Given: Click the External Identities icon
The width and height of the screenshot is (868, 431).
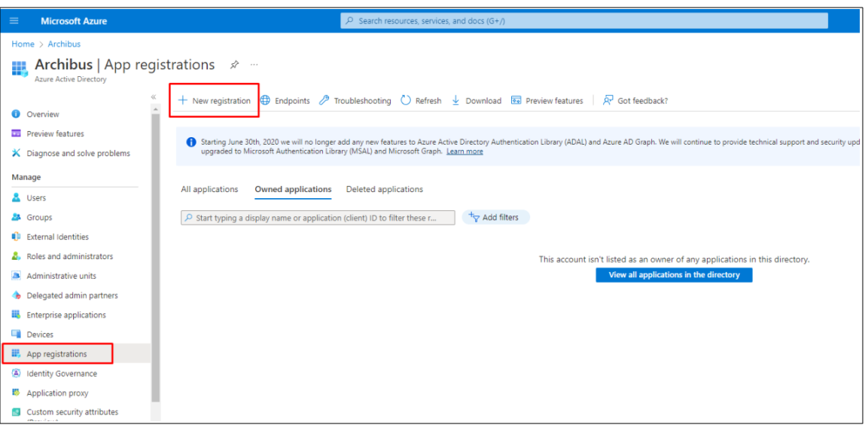Looking at the screenshot, I should point(16,237).
